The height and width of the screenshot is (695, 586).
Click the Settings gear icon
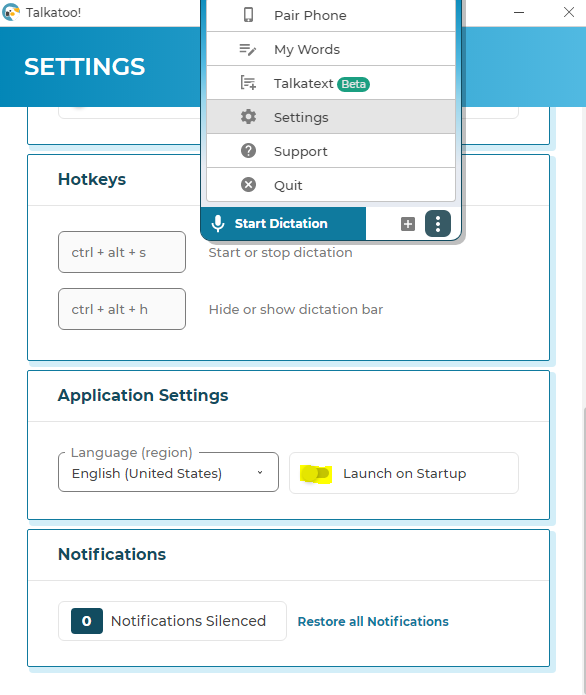tap(248, 117)
